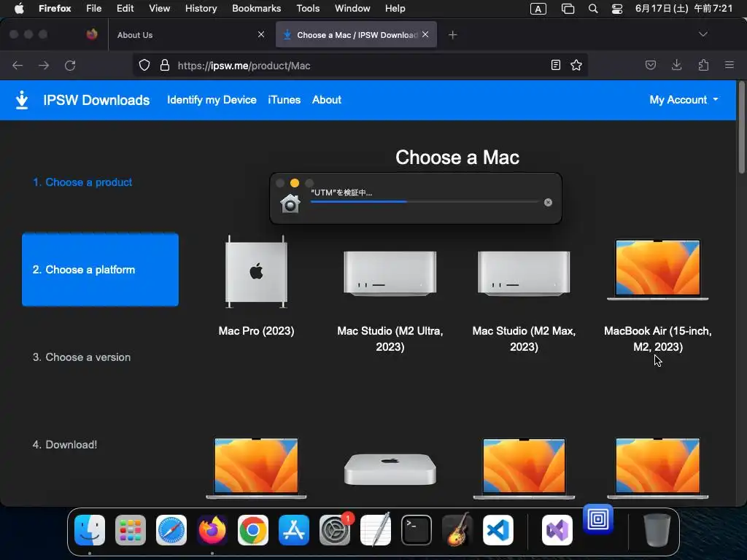Select MacBook Air (15-inch, M2, 2023)
747x560 pixels.
point(658,270)
